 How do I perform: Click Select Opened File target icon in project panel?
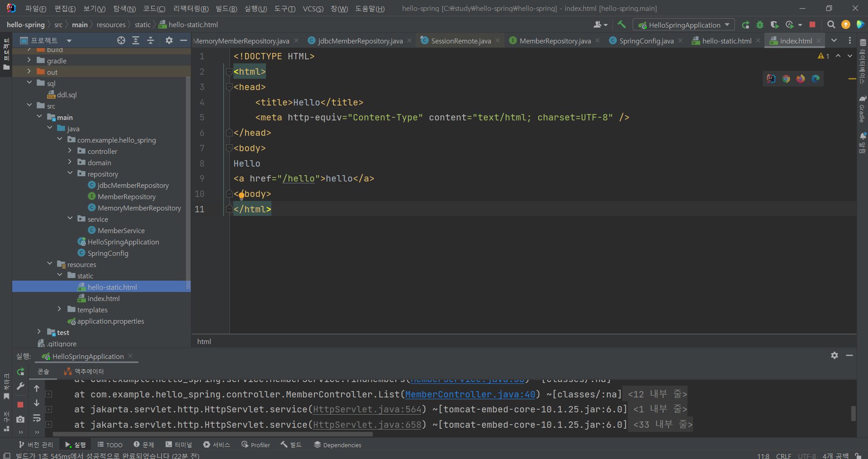pyautogui.click(x=121, y=40)
